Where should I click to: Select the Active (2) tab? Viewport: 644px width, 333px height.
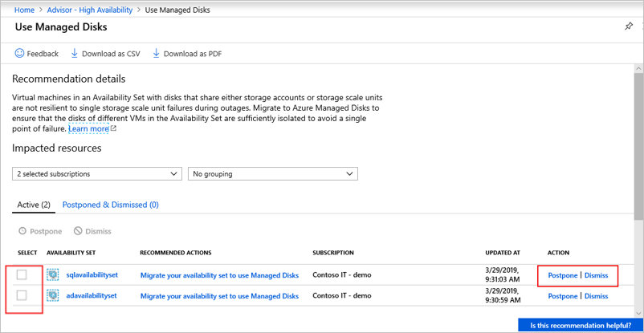34,205
